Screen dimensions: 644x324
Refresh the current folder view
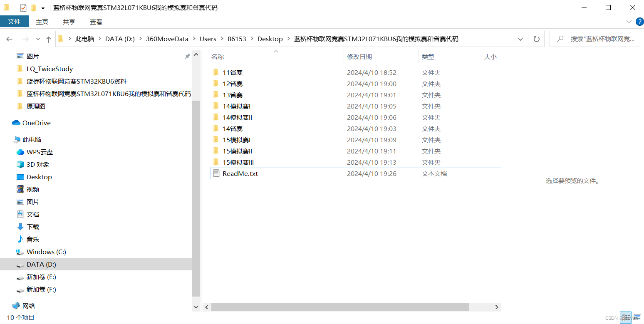pyautogui.click(x=537, y=39)
